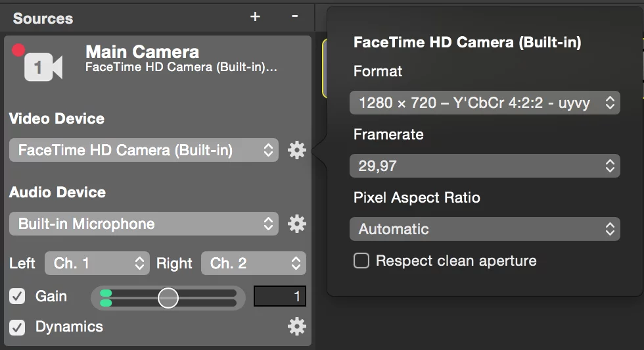Enable Respect clean aperture checkbox
Screen dimensions: 644x350
click(361, 261)
